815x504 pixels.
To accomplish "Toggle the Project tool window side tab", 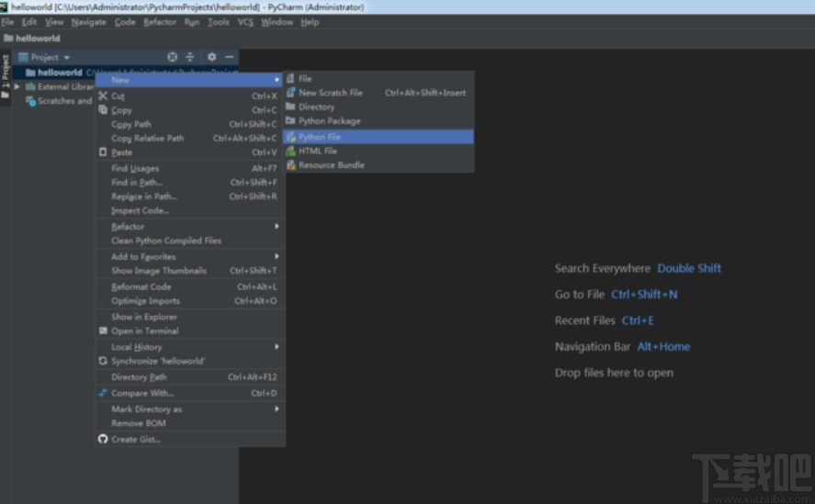I will click(5, 70).
